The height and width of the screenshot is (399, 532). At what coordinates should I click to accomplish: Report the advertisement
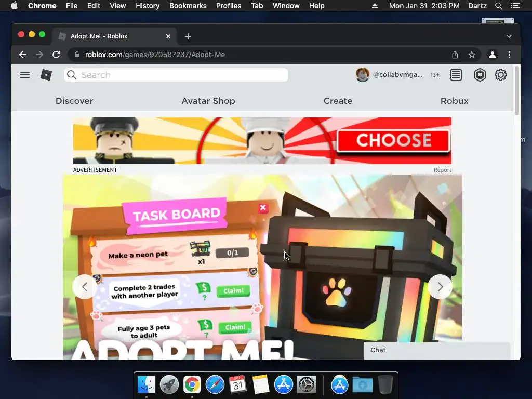(443, 170)
